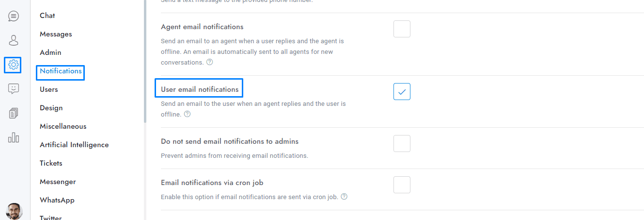Go to Artificial Intelligence settings

[74, 145]
